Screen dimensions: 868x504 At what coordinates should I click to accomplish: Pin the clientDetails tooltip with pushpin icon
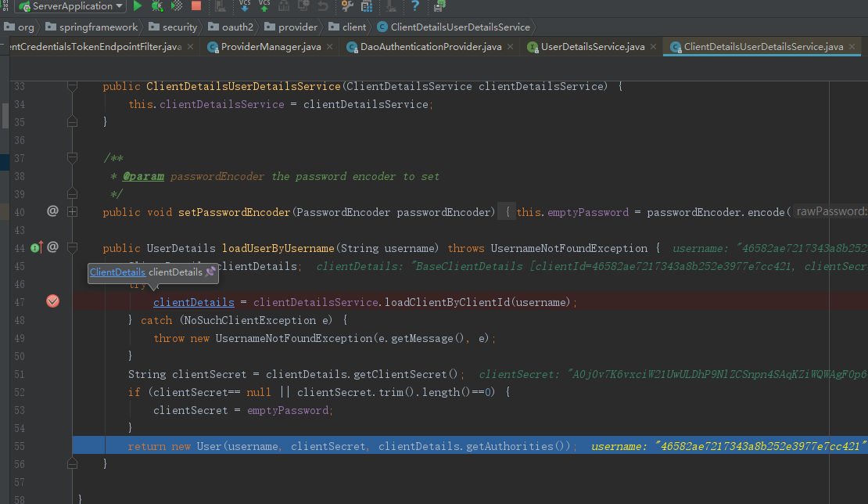pos(210,272)
